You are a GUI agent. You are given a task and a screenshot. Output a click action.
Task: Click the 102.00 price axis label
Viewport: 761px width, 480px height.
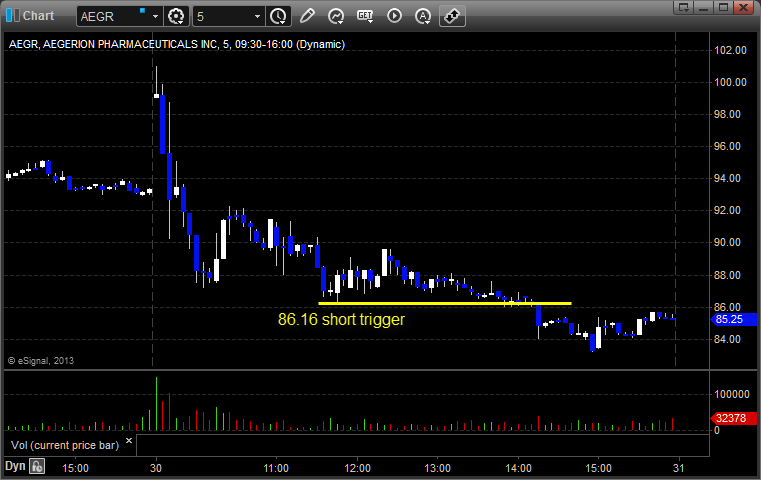730,50
